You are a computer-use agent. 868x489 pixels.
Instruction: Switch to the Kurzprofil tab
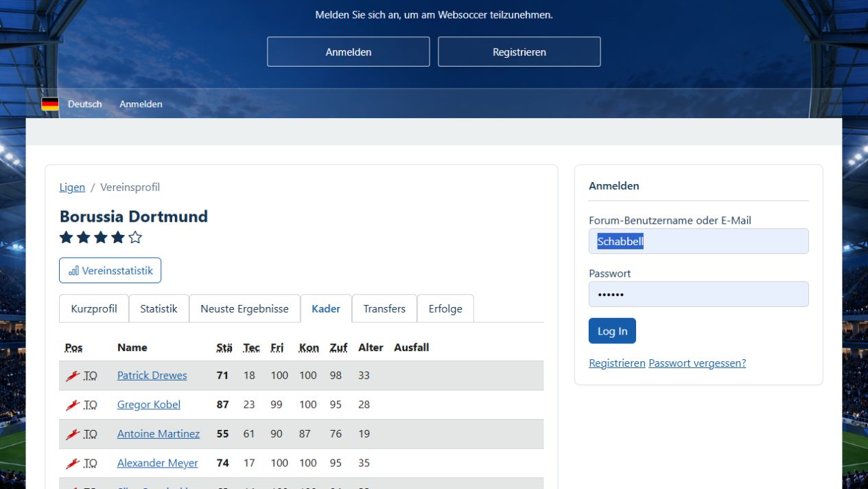coord(94,309)
